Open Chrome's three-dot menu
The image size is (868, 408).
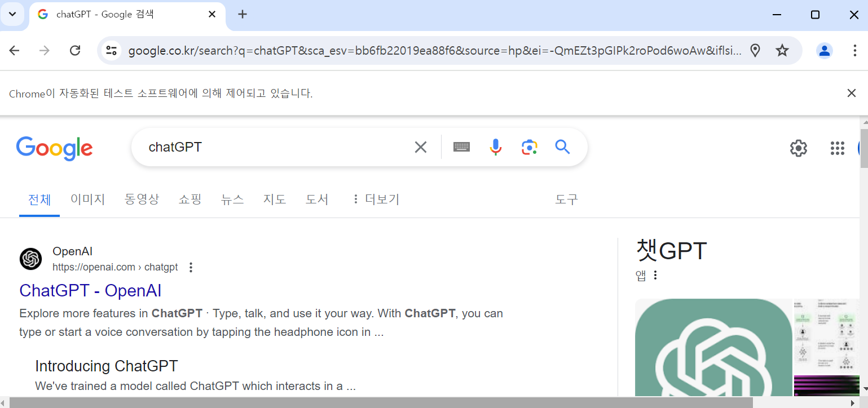coord(854,51)
